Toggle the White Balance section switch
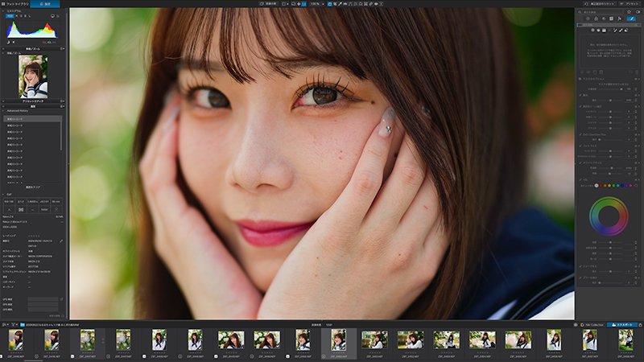 tap(636, 162)
